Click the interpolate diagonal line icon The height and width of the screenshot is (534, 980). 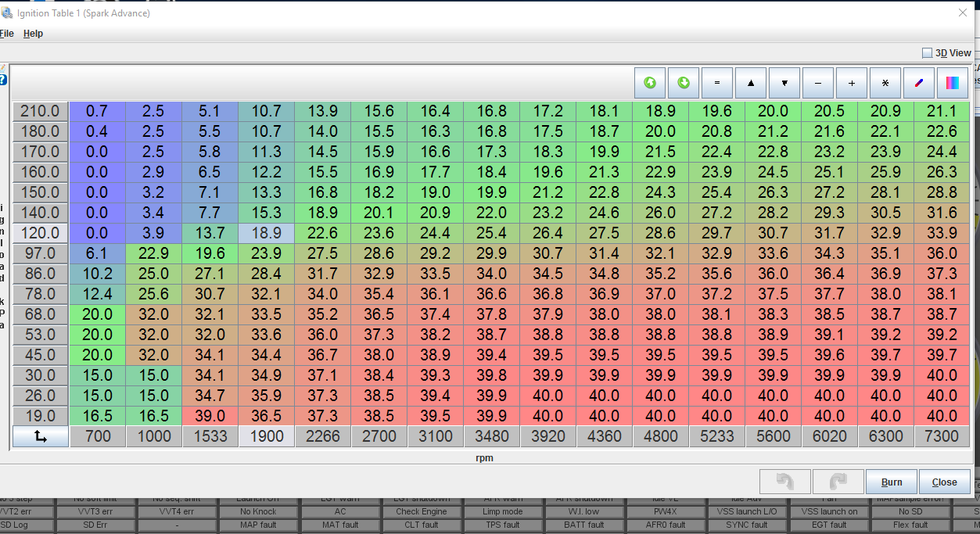(x=919, y=83)
